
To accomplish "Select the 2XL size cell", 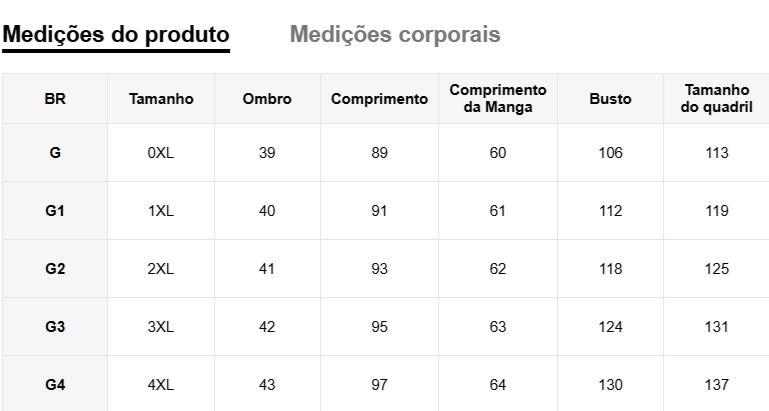I will click(x=161, y=269).
